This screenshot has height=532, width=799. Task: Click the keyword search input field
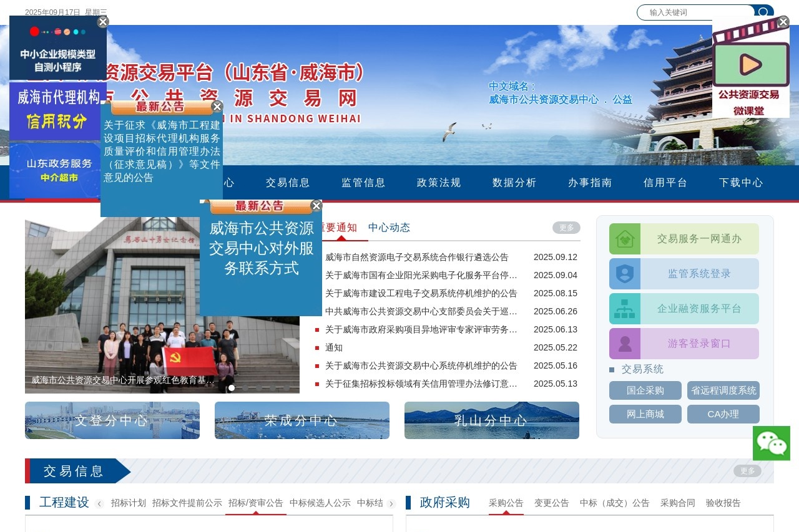click(x=693, y=13)
